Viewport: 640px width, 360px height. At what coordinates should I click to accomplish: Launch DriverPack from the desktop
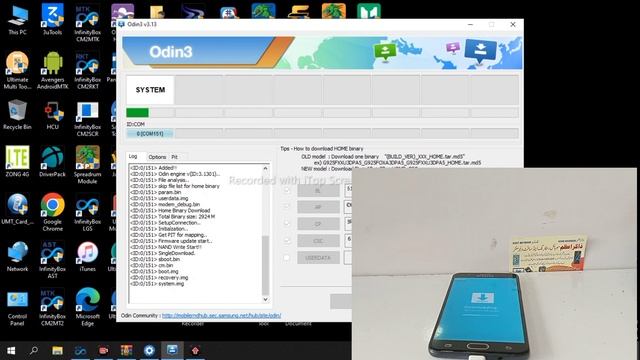(53, 162)
